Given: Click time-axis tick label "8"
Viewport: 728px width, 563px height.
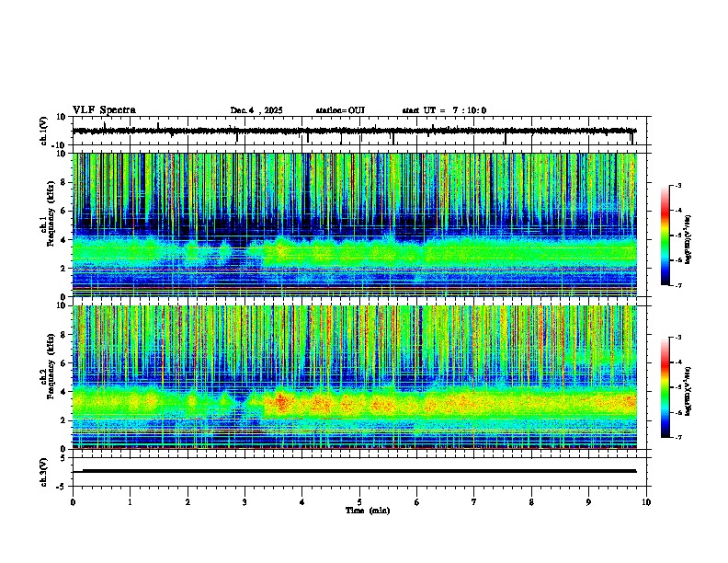Looking at the screenshot, I should pyautogui.click(x=531, y=502).
